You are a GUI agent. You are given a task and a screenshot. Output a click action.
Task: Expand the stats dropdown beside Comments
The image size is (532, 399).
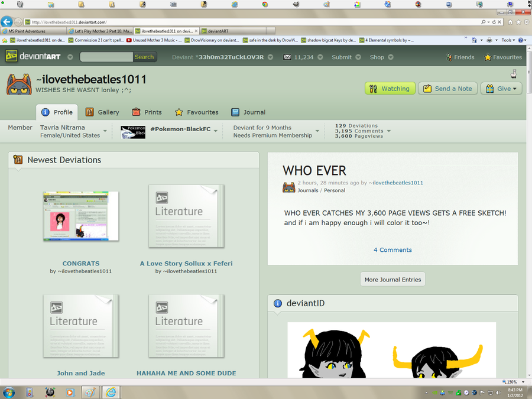pyautogui.click(x=389, y=131)
